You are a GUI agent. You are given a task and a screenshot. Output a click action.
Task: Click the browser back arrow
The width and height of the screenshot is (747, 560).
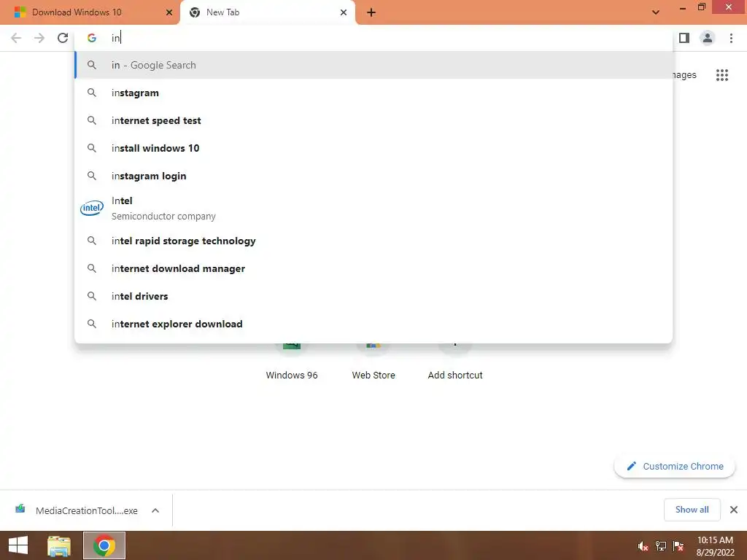click(x=16, y=38)
